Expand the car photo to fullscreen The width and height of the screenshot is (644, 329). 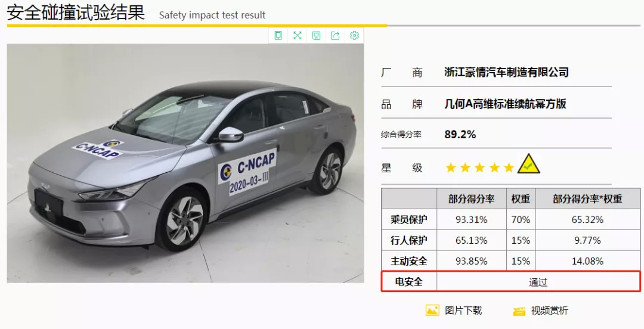[298, 35]
